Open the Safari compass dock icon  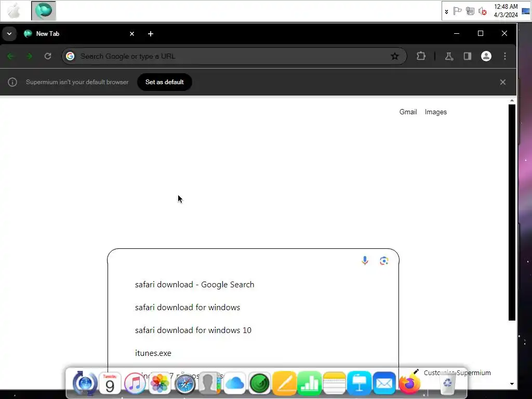coord(185,384)
